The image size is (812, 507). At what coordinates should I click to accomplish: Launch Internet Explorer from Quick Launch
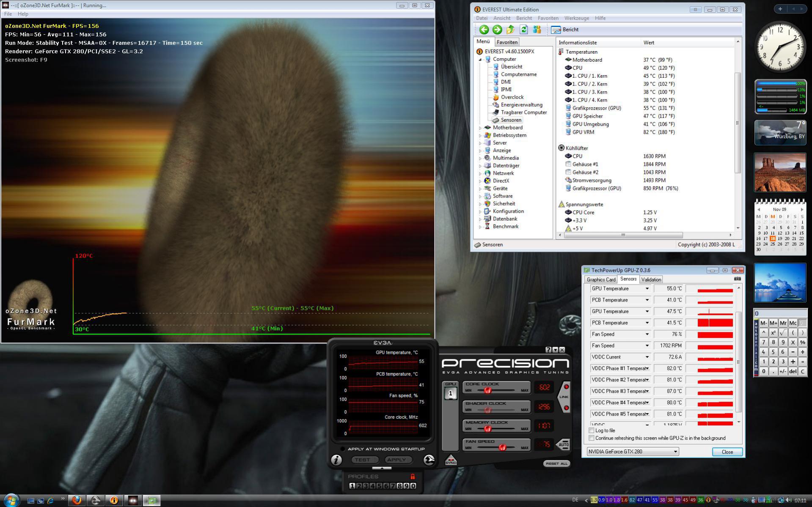tap(50, 501)
